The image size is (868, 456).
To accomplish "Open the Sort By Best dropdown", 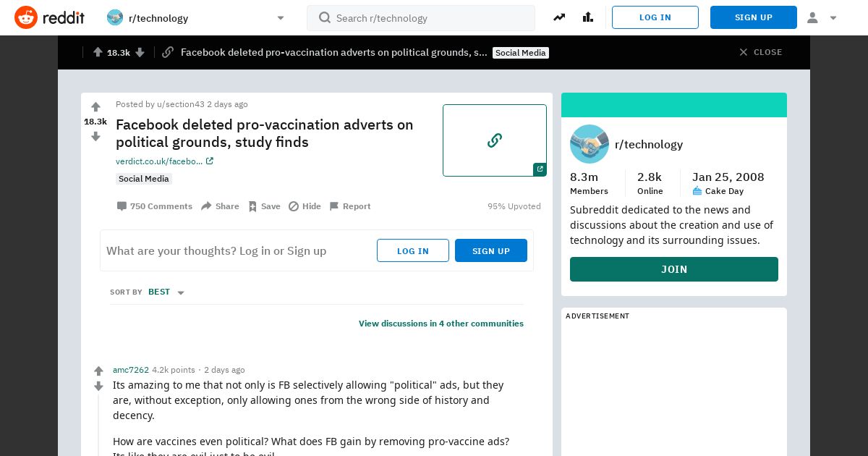I will click(166, 292).
